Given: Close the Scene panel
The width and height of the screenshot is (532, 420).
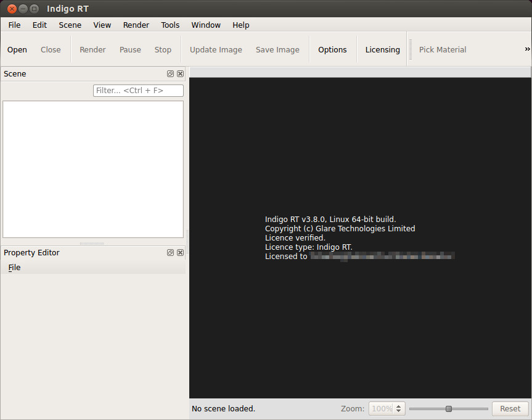Looking at the screenshot, I should 180,74.
